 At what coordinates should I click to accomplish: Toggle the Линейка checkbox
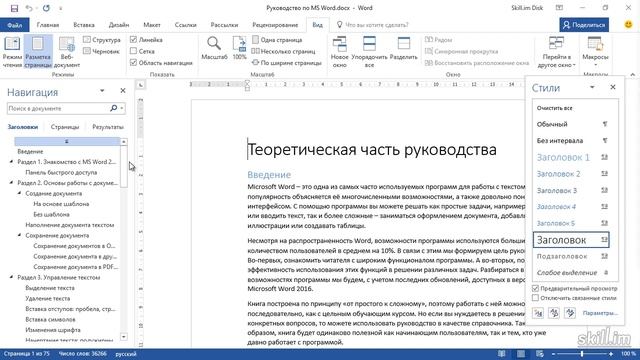(x=133, y=40)
